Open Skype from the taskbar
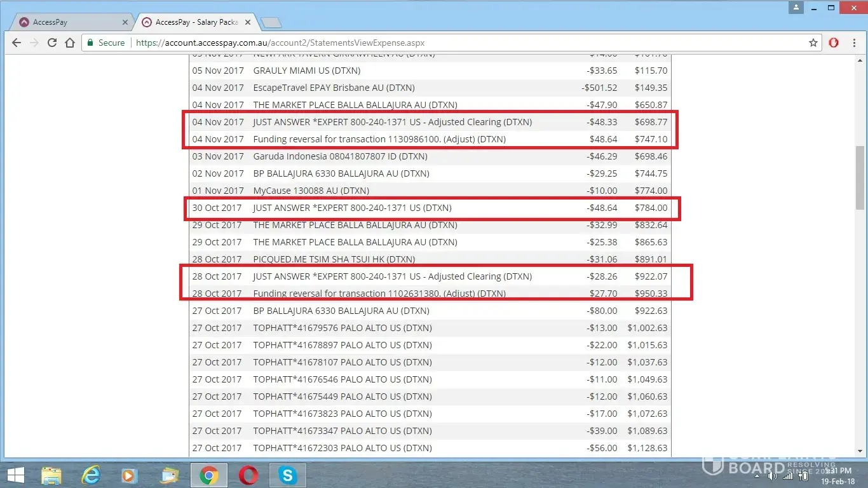The width and height of the screenshot is (868, 488). 287,475
